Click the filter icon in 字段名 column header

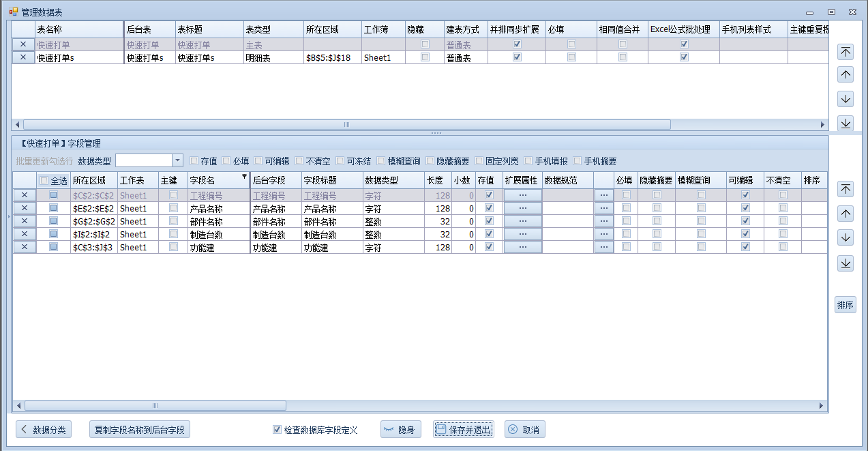point(244,177)
